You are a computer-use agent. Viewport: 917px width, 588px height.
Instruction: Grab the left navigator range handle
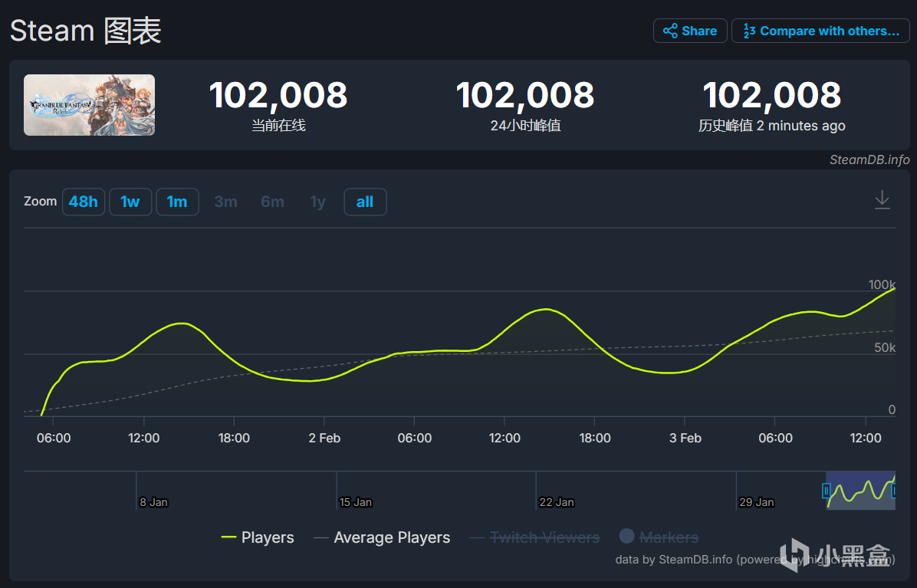(827, 491)
